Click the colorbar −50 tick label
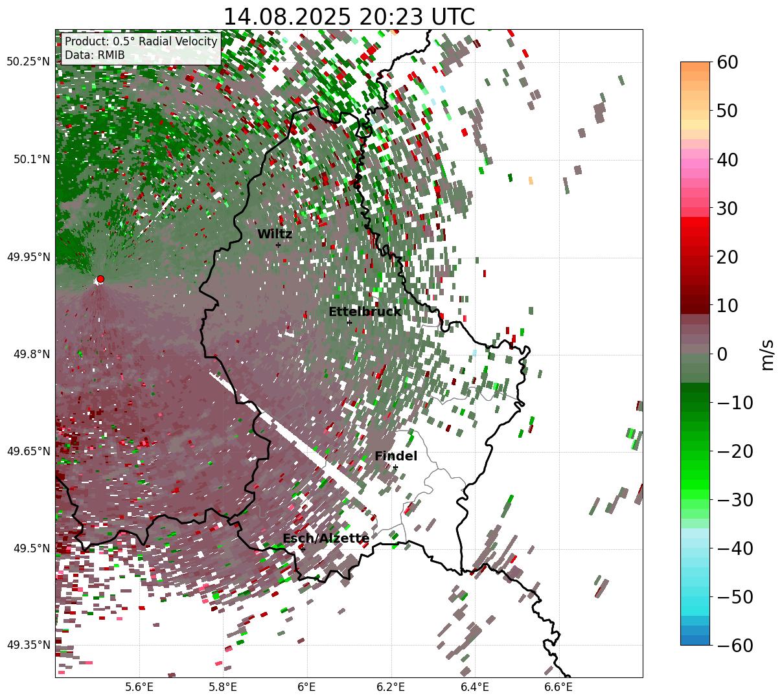This screenshot has width=782, height=700. [734, 596]
